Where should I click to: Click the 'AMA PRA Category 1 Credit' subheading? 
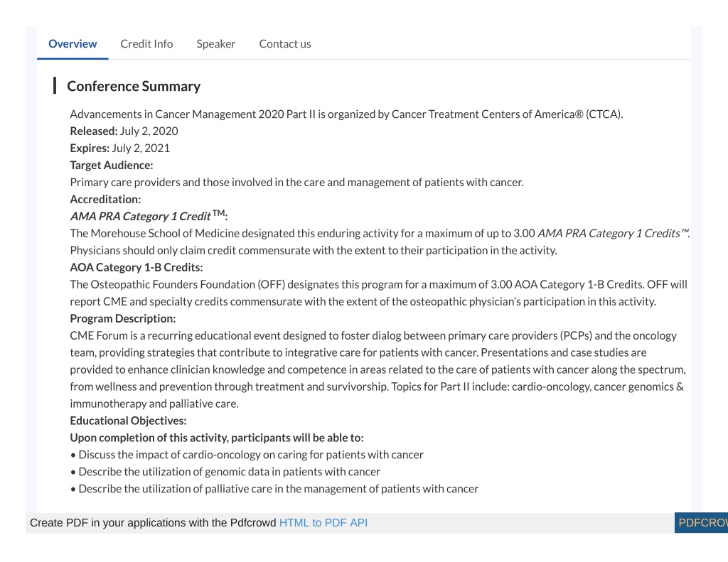point(149,216)
